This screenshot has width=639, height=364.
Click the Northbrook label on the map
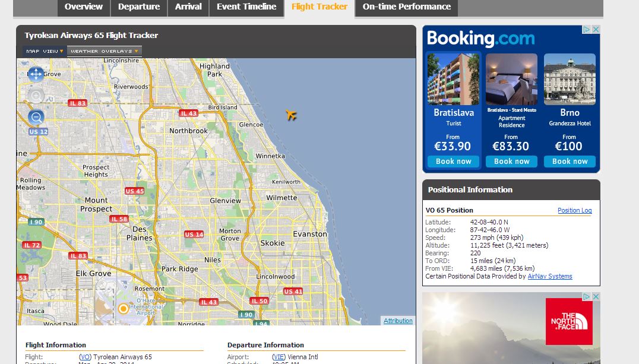click(x=188, y=131)
